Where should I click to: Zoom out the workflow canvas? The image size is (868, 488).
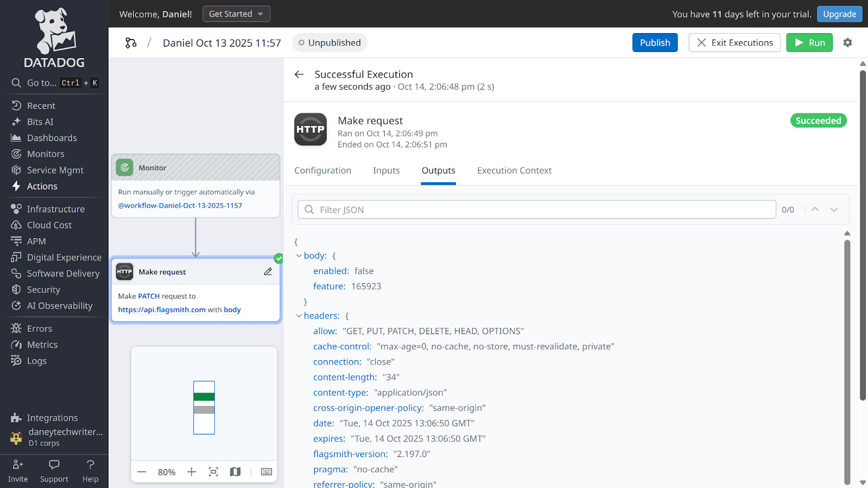point(142,472)
